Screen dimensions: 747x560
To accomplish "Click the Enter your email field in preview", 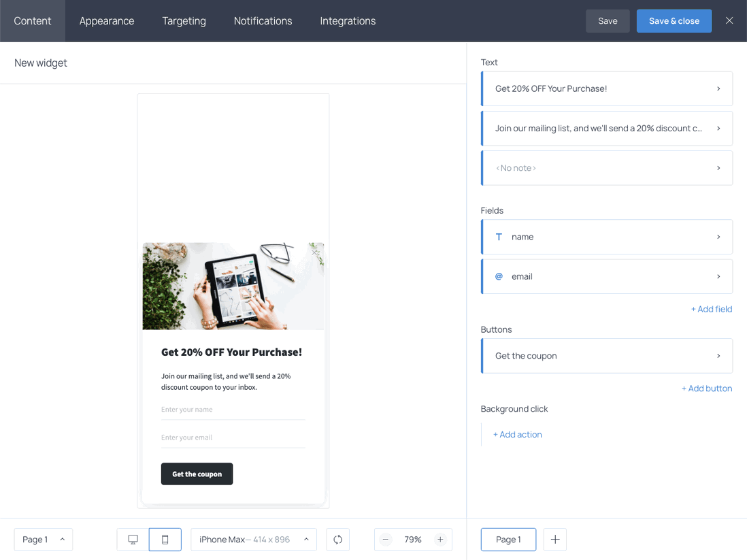I will point(233,437).
